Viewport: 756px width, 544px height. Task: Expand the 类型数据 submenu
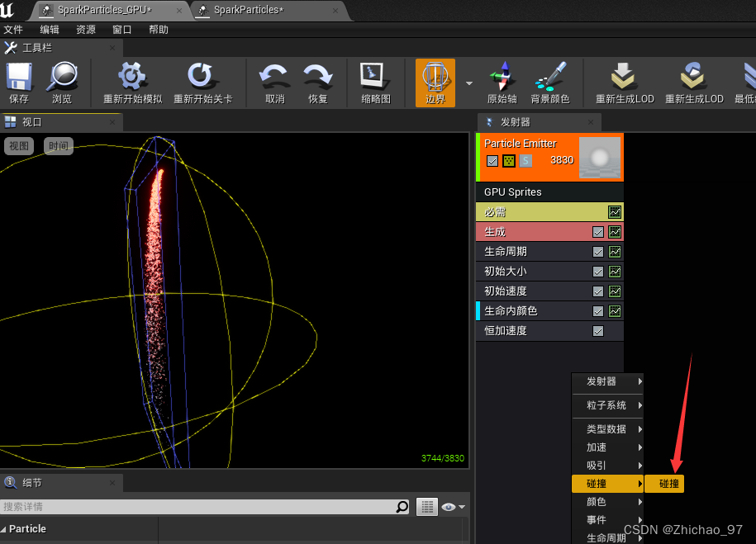tap(607, 428)
